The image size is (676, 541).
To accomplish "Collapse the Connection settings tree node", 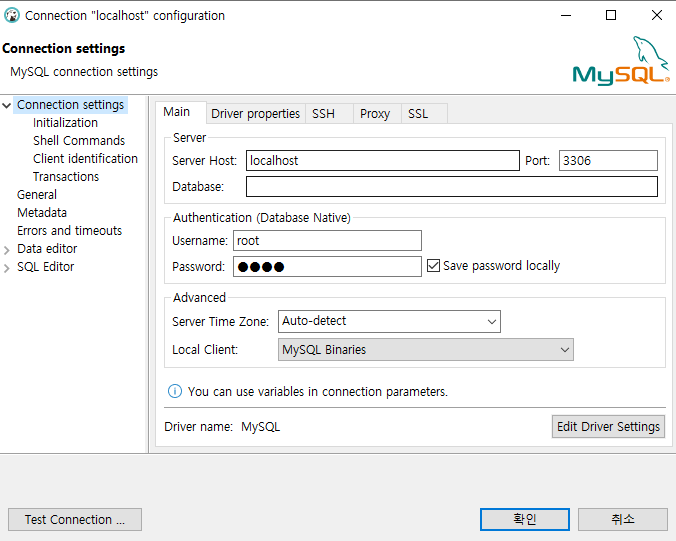I will (x=6, y=105).
